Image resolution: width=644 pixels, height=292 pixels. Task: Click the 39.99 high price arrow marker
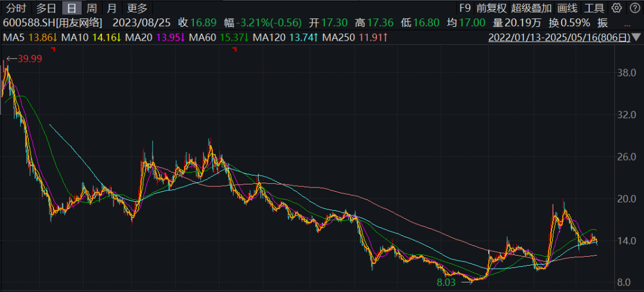coord(24,59)
